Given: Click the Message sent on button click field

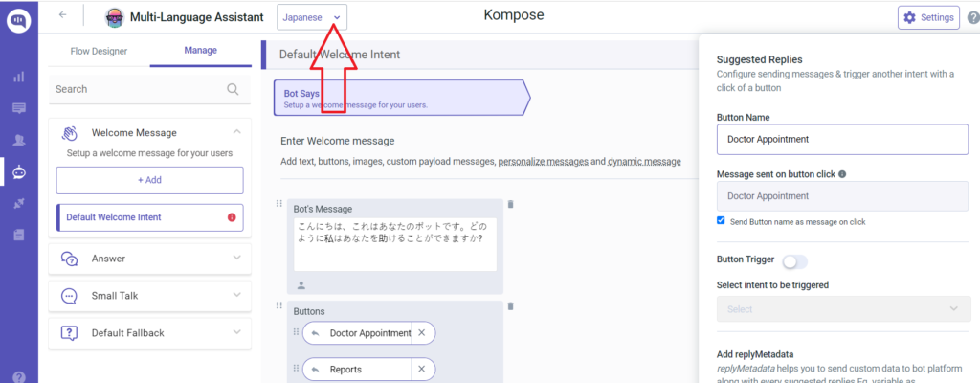Looking at the screenshot, I should [x=842, y=196].
